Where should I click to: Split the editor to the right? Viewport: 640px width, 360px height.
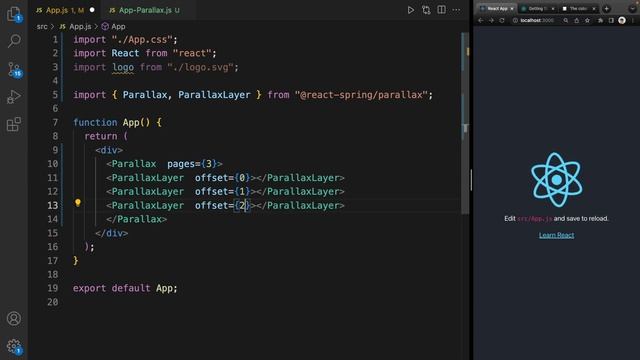(441, 9)
